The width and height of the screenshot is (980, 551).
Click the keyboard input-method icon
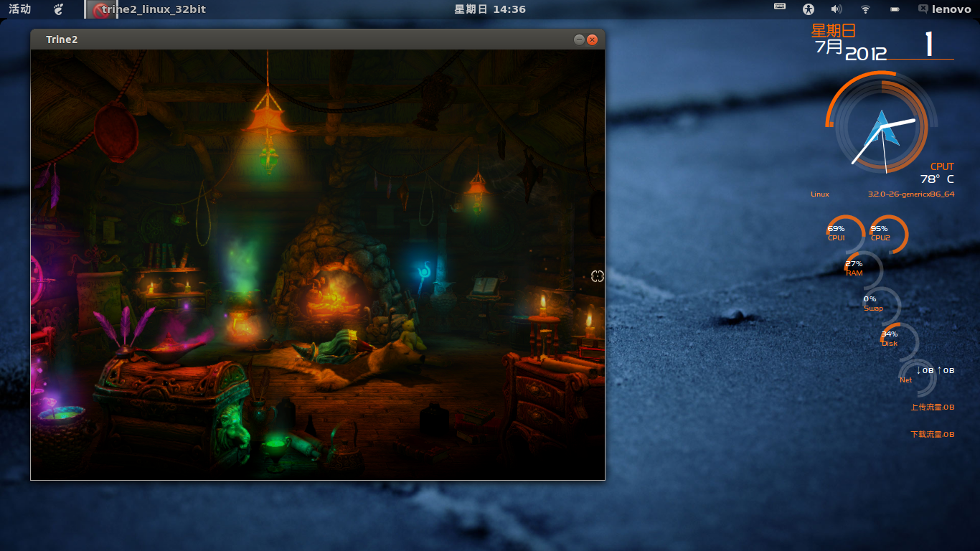coord(780,7)
